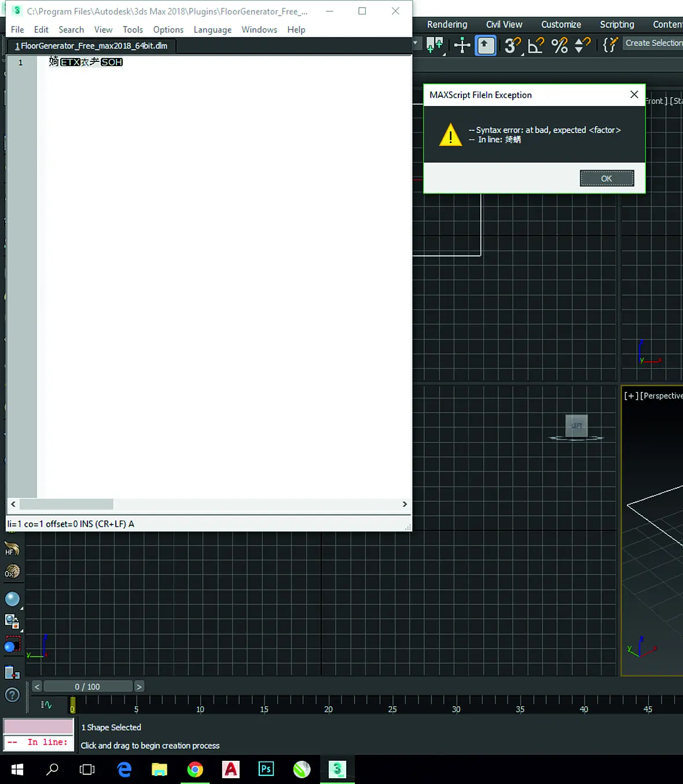Click the Create Selection set field

(x=653, y=43)
